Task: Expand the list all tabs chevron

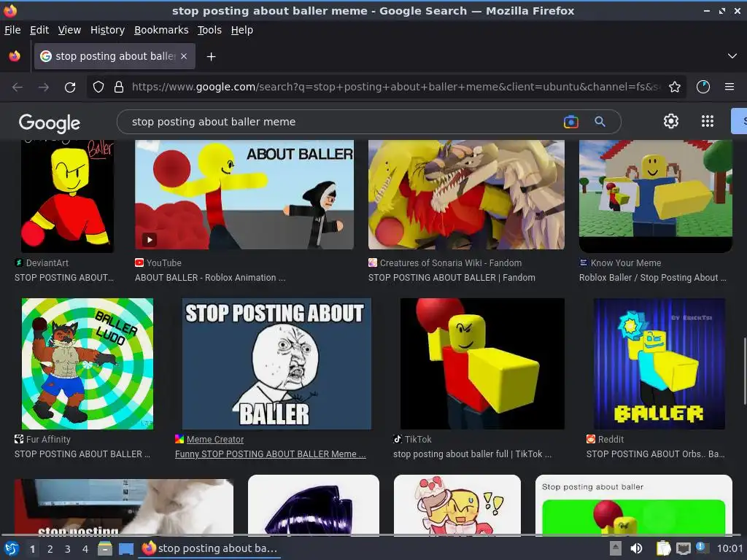Action: pyautogui.click(x=732, y=56)
